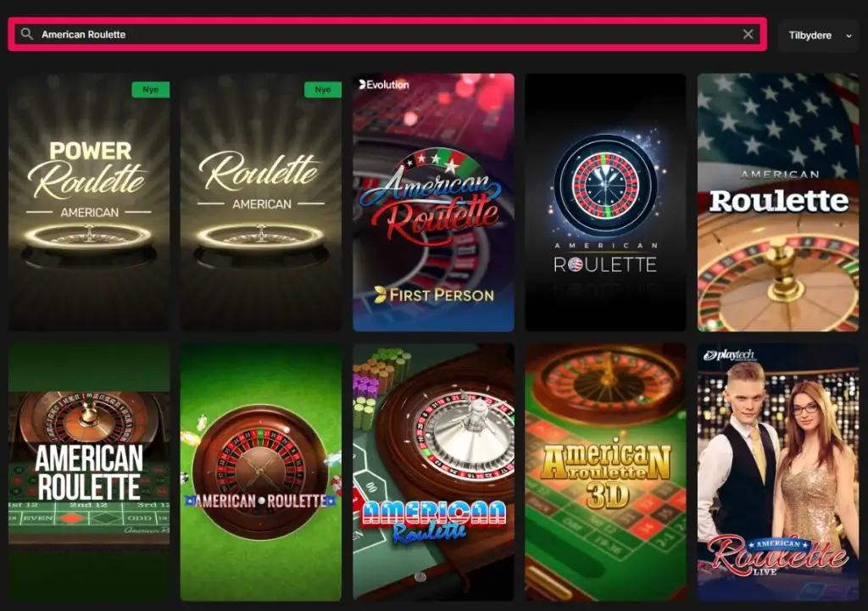Open the dark blue-wheel American Roulette tile

pyautogui.click(x=605, y=203)
